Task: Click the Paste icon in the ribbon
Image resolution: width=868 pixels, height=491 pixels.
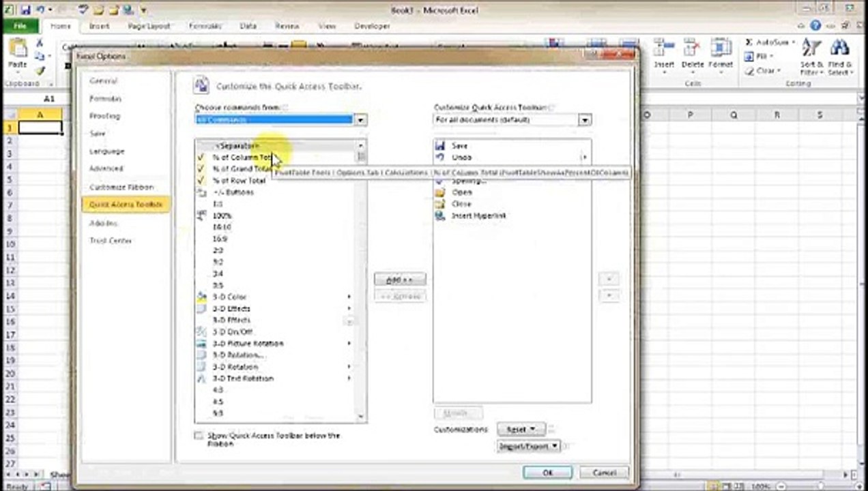Action: [x=18, y=49]
